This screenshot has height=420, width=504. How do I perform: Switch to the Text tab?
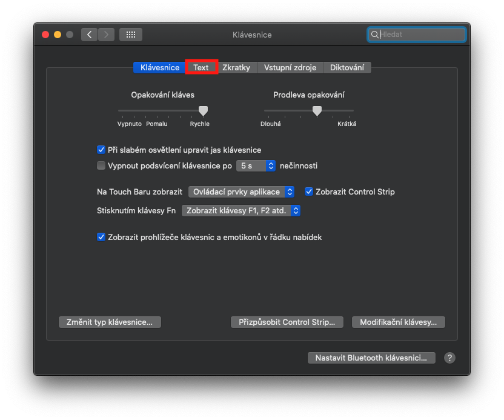coord(201,67)
